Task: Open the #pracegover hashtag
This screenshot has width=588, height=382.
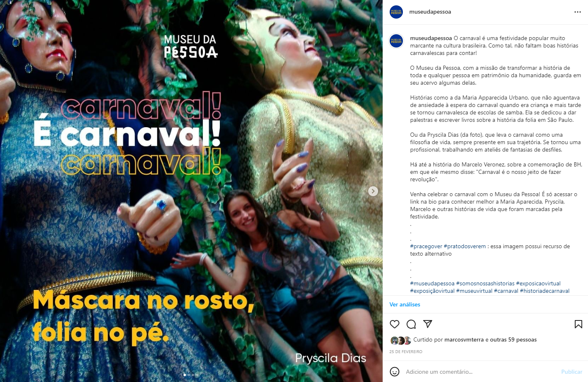Action: coord(426,247)
